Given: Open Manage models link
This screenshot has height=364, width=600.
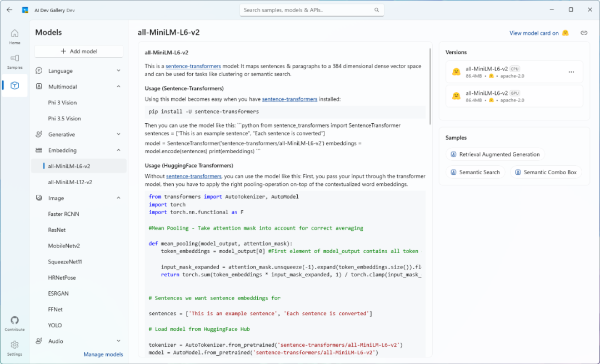Looking at the screenshot, I should (103, 355).
